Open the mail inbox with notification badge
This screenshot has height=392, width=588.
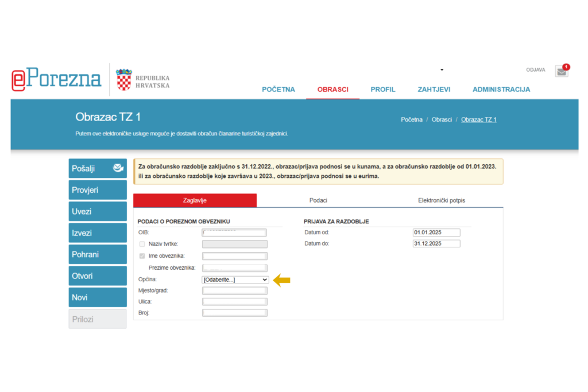point(562,71)
